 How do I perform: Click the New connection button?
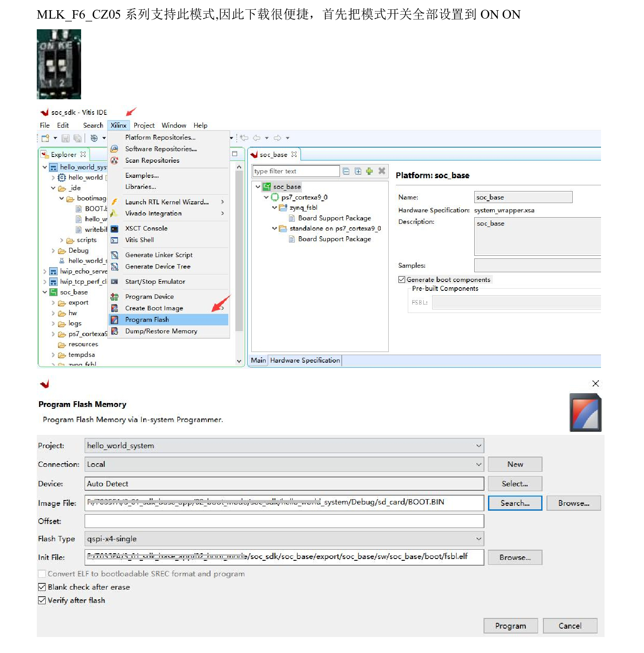[x=515, y=464]
